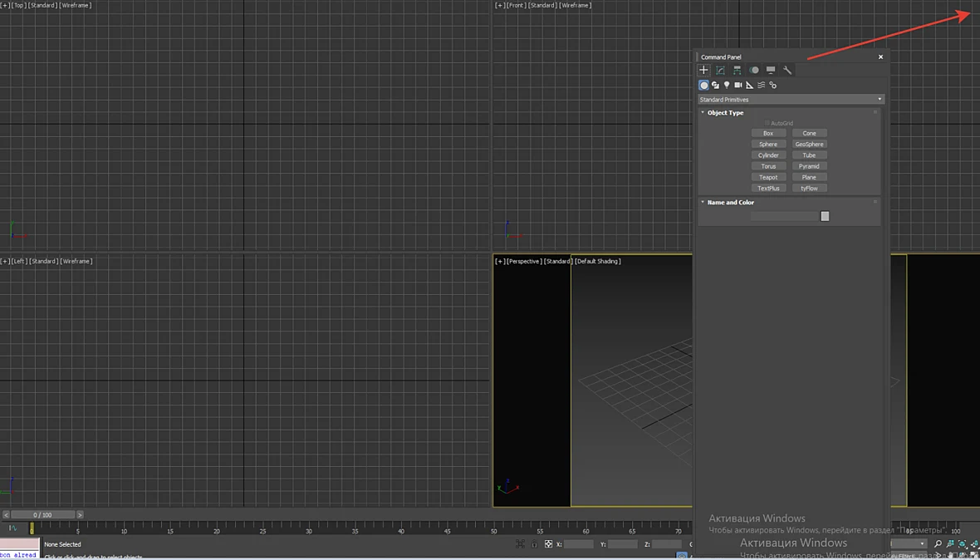Open the [Left] viewport view menu
This screenshot has height=560, width=980.
[19, 261]
